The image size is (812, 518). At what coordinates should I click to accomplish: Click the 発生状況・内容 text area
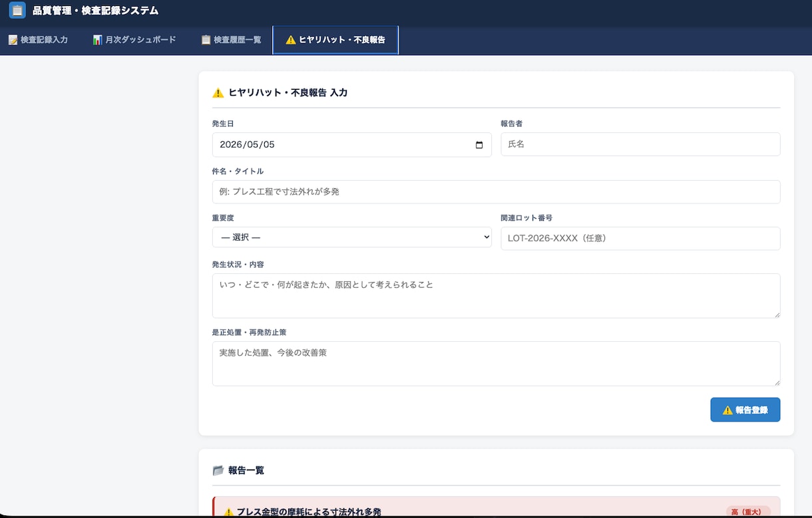click(x=496, y=295)
